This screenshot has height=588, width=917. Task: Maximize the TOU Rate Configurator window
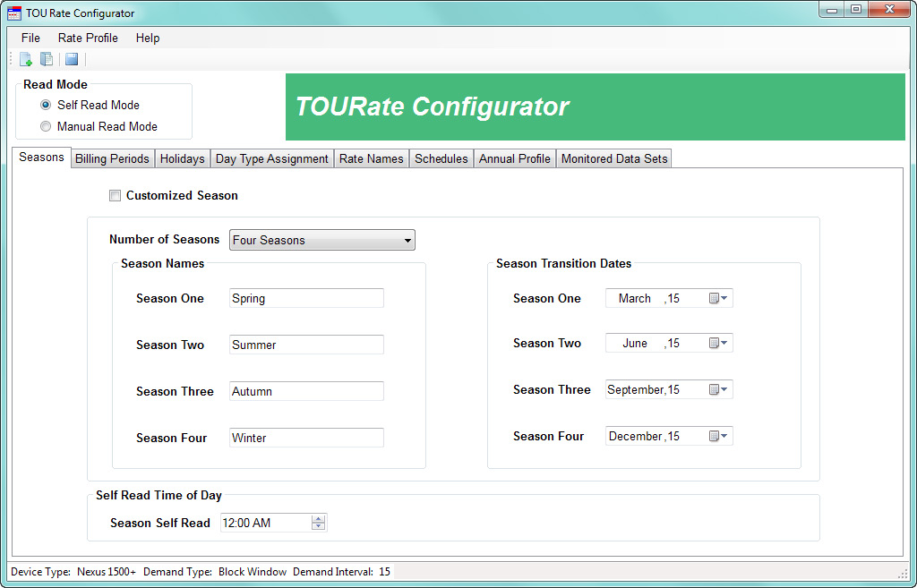click(856, 10)
